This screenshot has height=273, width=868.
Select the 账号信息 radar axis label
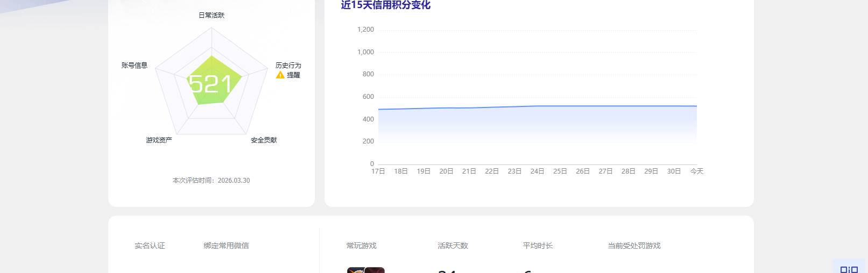(135, 66)
